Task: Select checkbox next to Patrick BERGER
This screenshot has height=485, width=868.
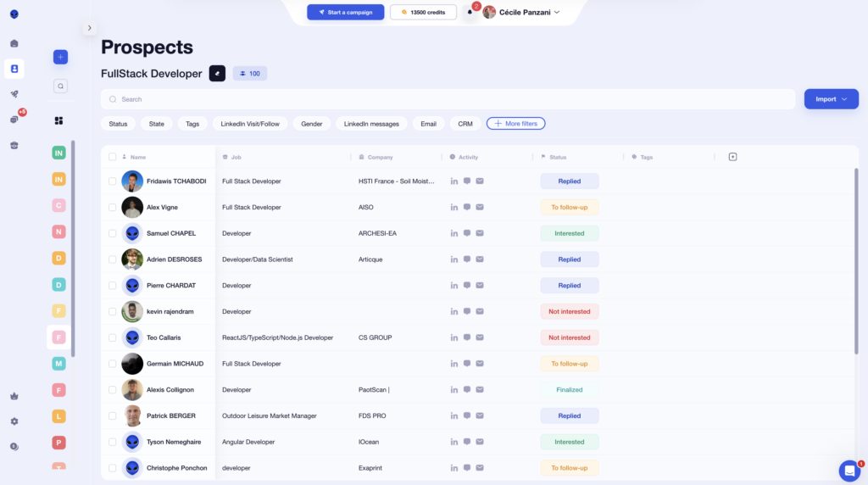Action: pyautogui.click(x=113, y=416)
